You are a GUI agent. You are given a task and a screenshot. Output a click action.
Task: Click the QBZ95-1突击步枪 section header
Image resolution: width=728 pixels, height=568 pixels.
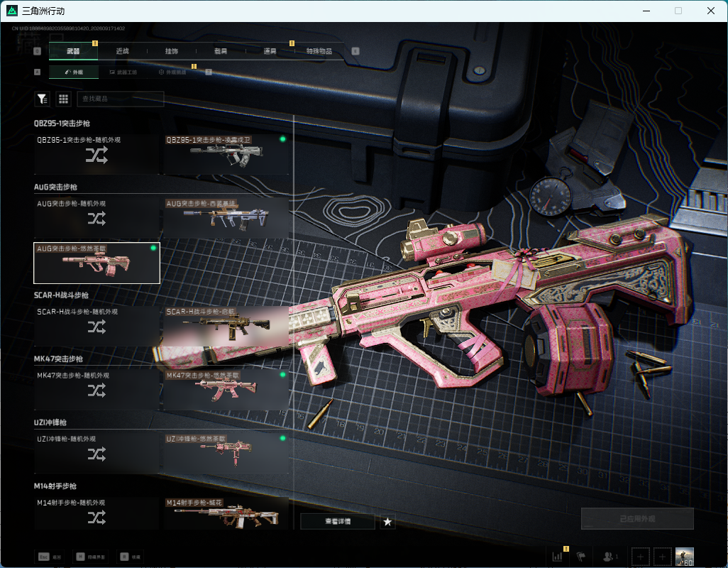point(62,124)
